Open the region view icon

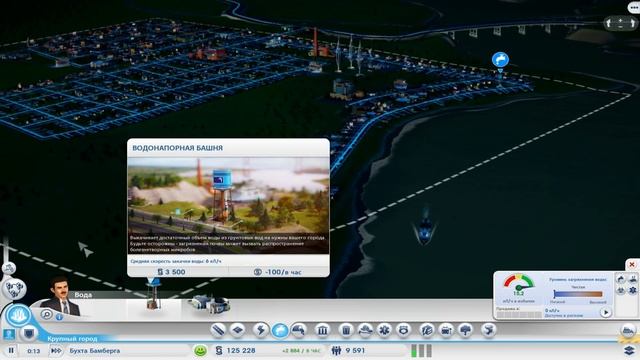[9, 268]
